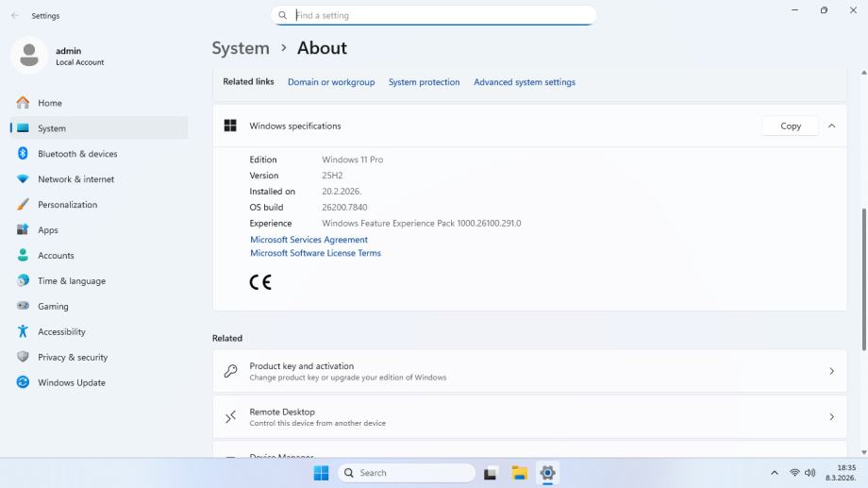The height and width of the screenshot is (488, 868).
Task: Click the Time & language globe icon
Action: pyautogui.click(x=23, y=280)
